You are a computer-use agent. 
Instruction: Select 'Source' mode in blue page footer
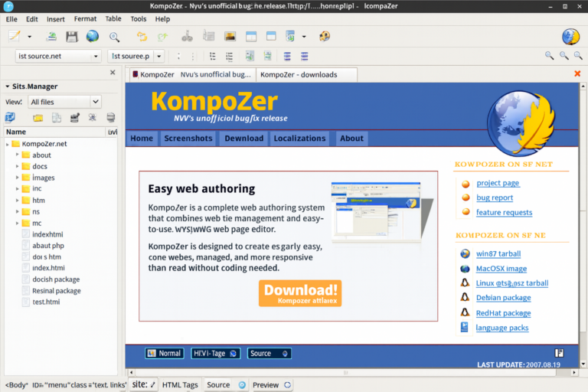click(x=269, y=354)
